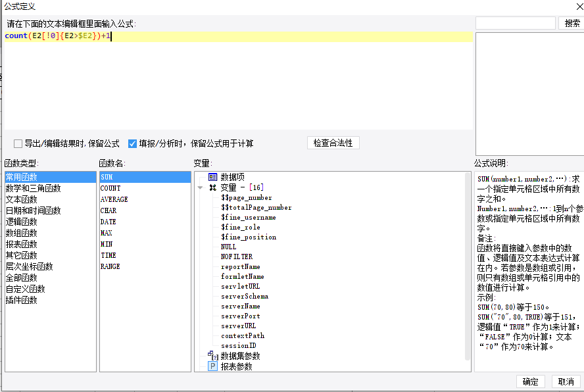Uncheck 填报/分析时保留公式用于计算 checkbox
Image resolution: width=584 pixels, height=392 pixels.
(x=132, y=143)
